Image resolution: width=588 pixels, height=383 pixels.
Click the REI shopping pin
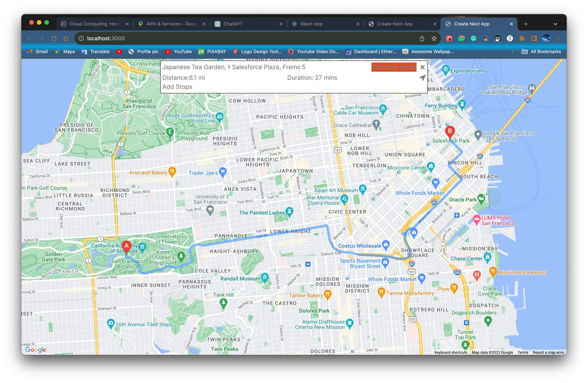pyautogui.click(x=414, y=232)
